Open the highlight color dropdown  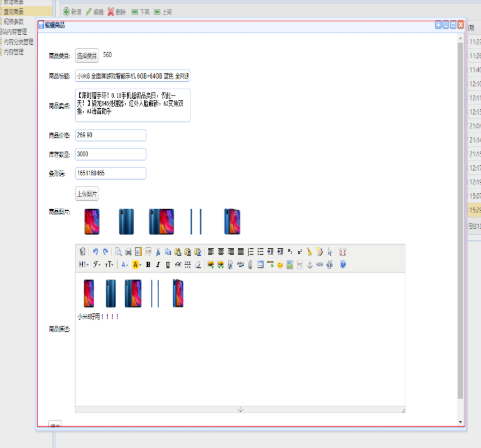pyautogui.click(x=137, y=265)
